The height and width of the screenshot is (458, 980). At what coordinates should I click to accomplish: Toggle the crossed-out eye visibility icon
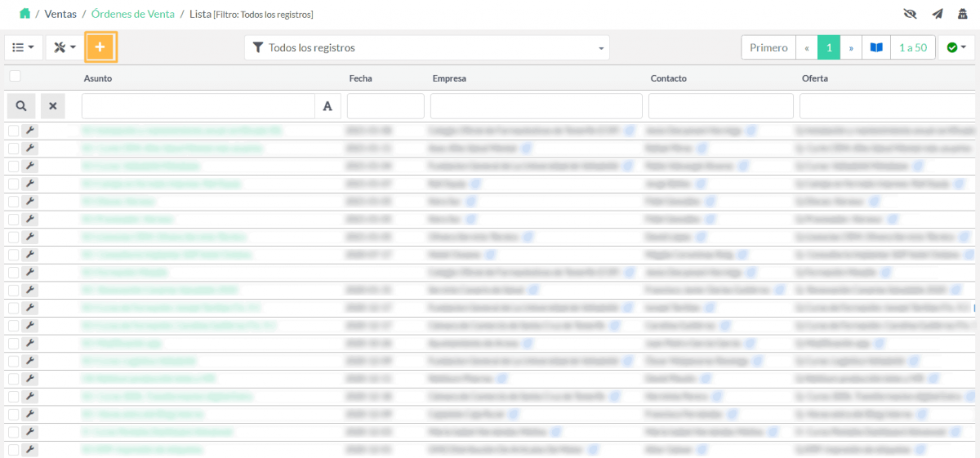pos(911,14)
